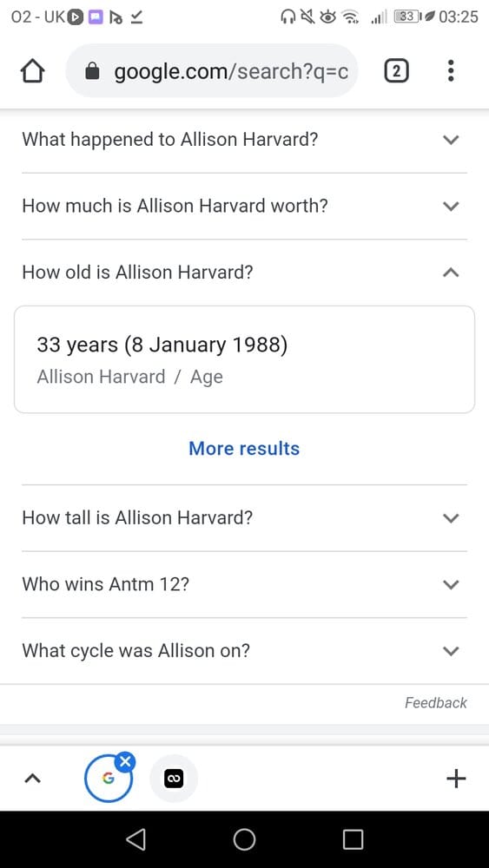The image size is (489, 868).
Task: Click the Feedback link
Action: click(x=436, y=703)
